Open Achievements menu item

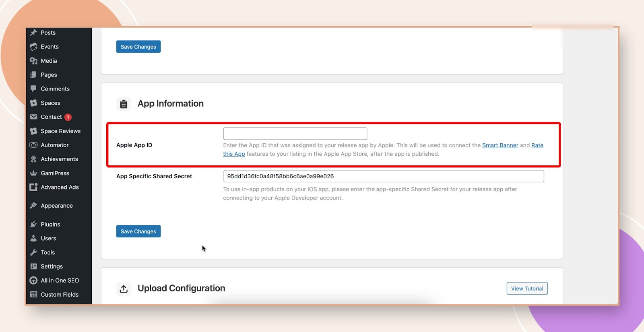59,159
